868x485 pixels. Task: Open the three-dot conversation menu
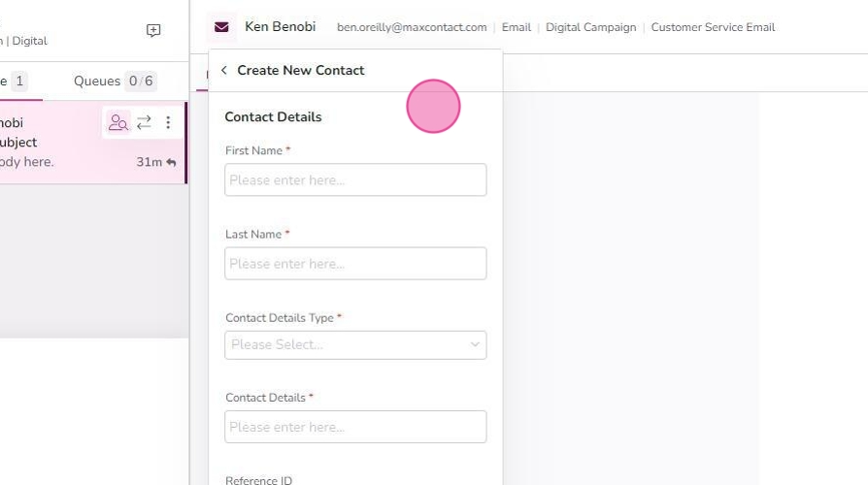click(168, 122)
